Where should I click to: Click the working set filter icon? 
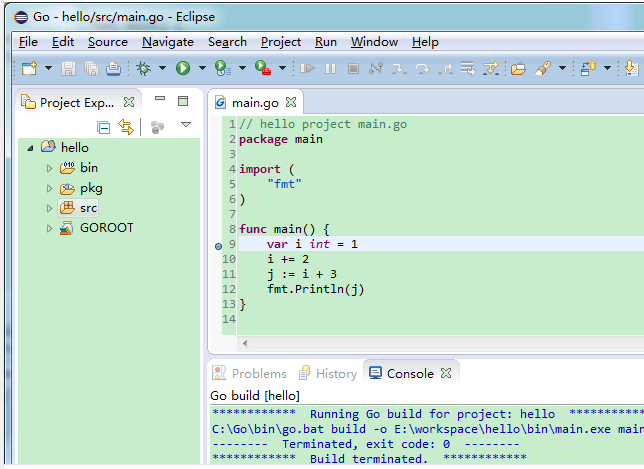point(158,127)
